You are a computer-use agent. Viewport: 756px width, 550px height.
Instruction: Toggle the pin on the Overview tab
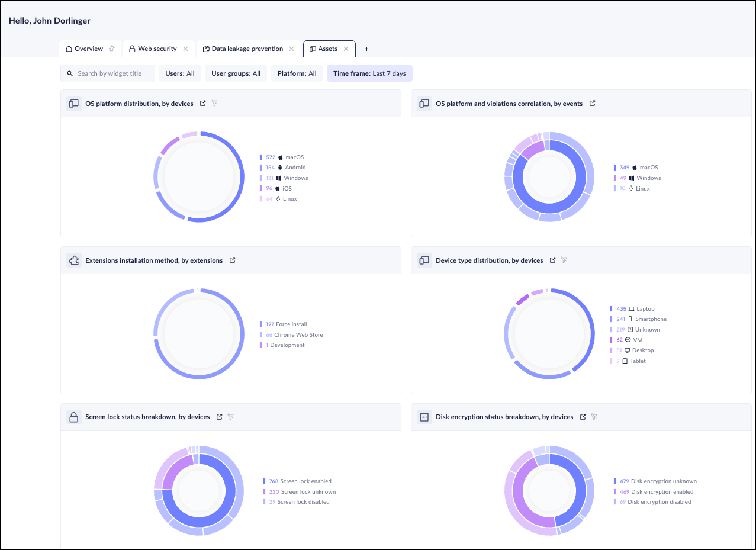coord(111,49)
